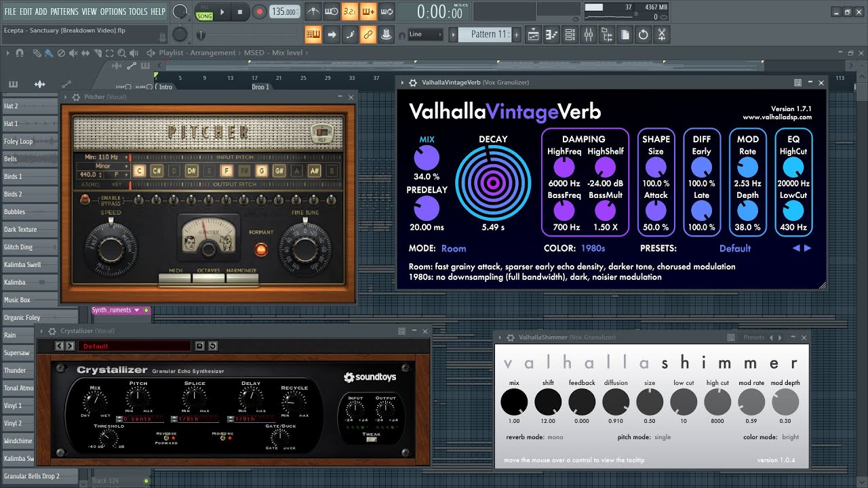Open the ADD menu

[41, 12]
